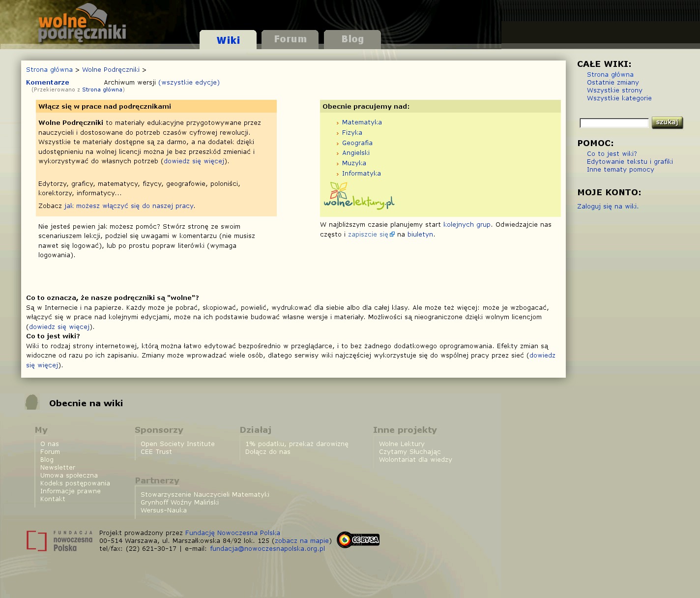The image size is (700, 598).
Task: Click the Fundacja Nowoczesna Polska logo
Action: (59, 541)
